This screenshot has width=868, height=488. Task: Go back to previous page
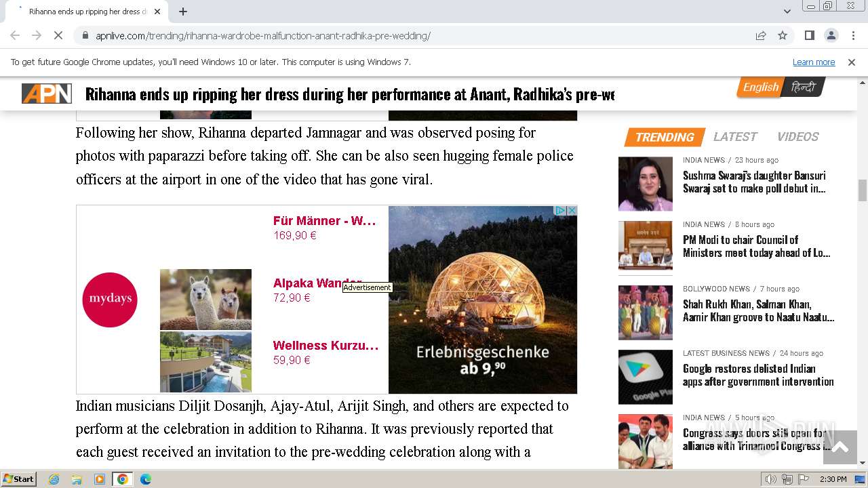click(x=15, y=35)
